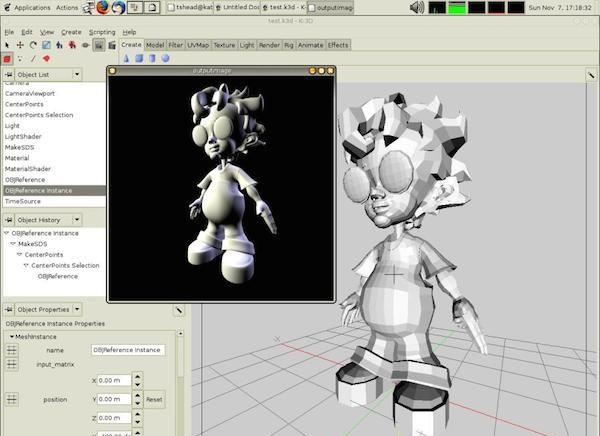Screen dimensions: 600x436
Task: Click the gray eye-shaped toolbar icon
Action: (x=86, y=45)
